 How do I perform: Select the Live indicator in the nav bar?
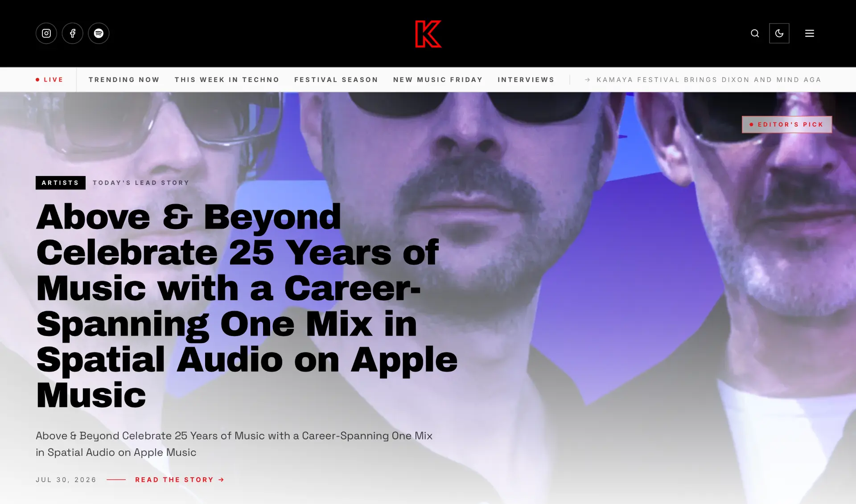(49, 80)
